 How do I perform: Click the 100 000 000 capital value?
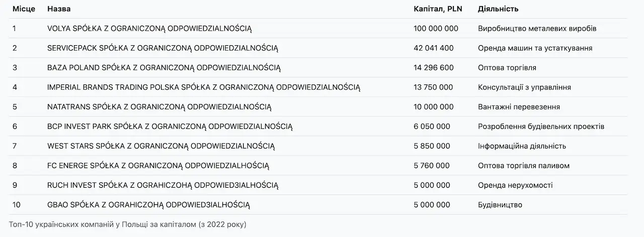(436, 29)
